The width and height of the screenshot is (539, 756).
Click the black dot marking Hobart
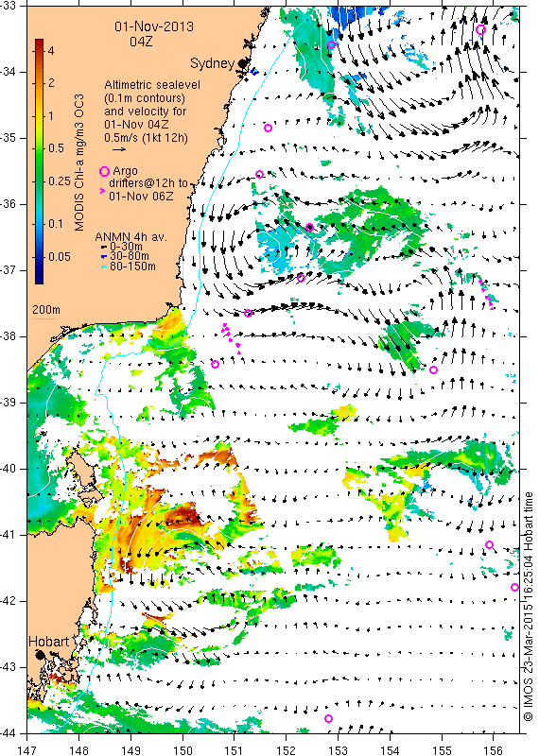coord(40,655)
